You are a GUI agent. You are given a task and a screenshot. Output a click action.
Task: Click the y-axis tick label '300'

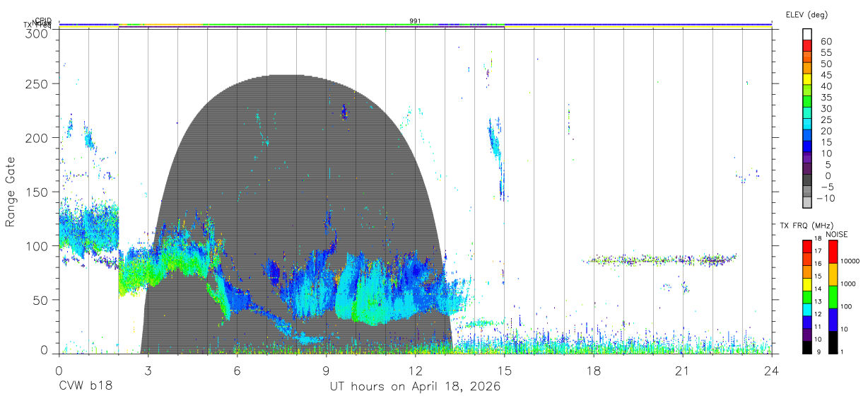[37, 33]
